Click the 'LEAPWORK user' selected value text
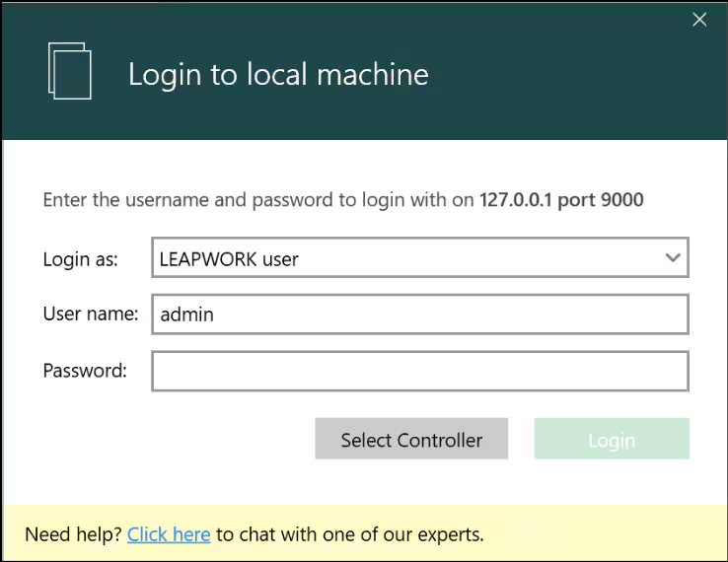The height and width of the screenshot is (562, 728). point(229,259)
